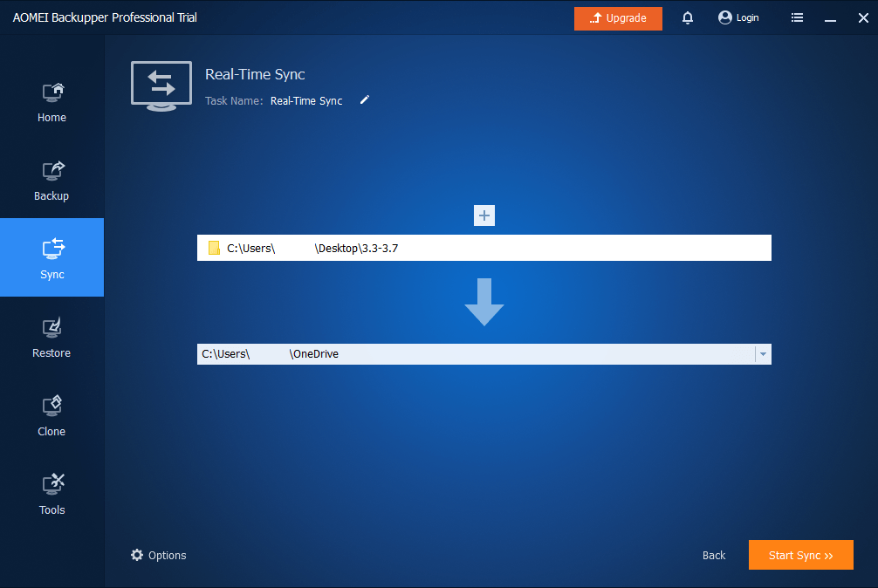Click the Real-Time Sync task name text
Viewport: 878px width, 588px height.
click(x=306, y=100)
